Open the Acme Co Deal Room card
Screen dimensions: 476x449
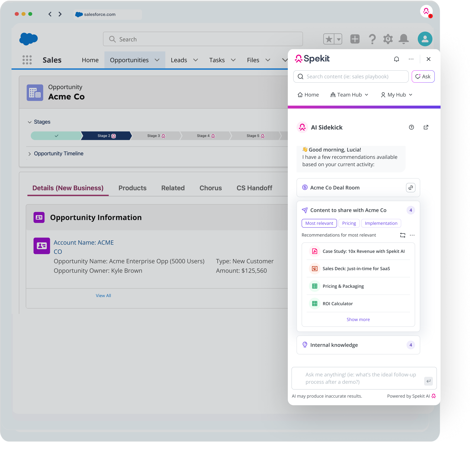pos(358,188)
